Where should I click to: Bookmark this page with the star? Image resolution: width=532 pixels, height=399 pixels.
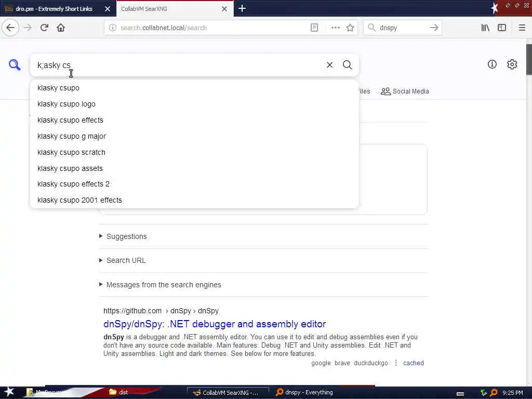tap(350, 28)
